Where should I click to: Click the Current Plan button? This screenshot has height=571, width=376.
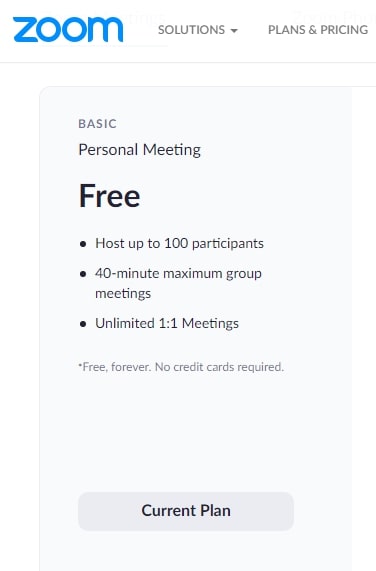(x=186, y=511)
